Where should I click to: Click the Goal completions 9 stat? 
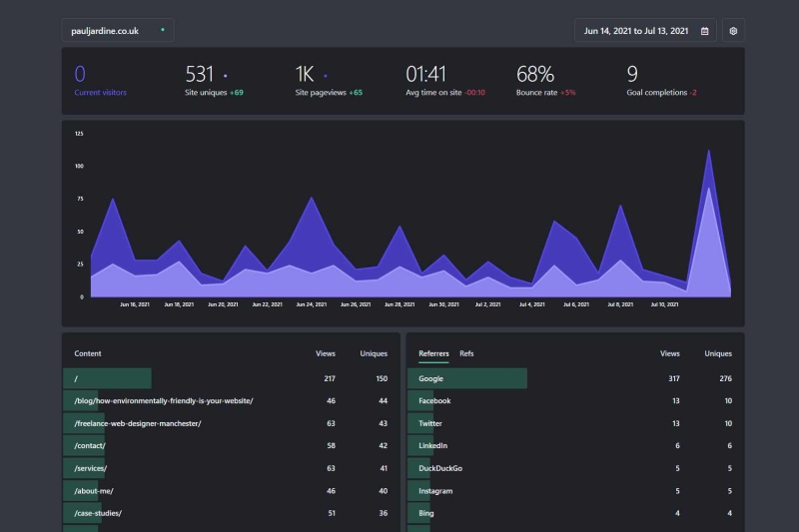point(661,81)
